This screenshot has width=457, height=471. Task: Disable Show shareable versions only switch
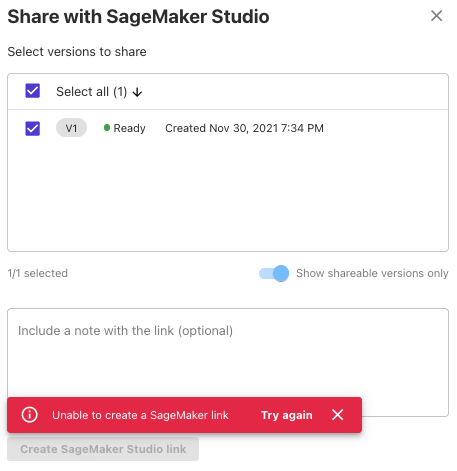[274, 274]
